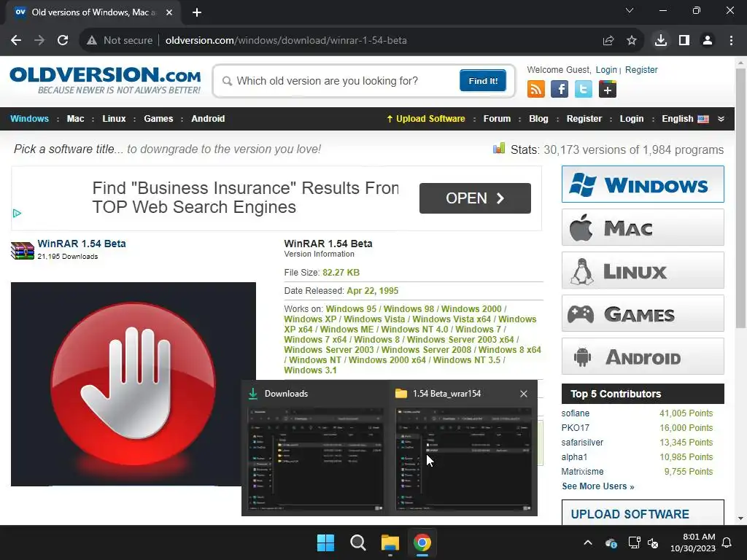Image resolution: width=747 pixels, height=560 pixels.
Task: Open the Windows Start menu
Action: click(326, 542)
